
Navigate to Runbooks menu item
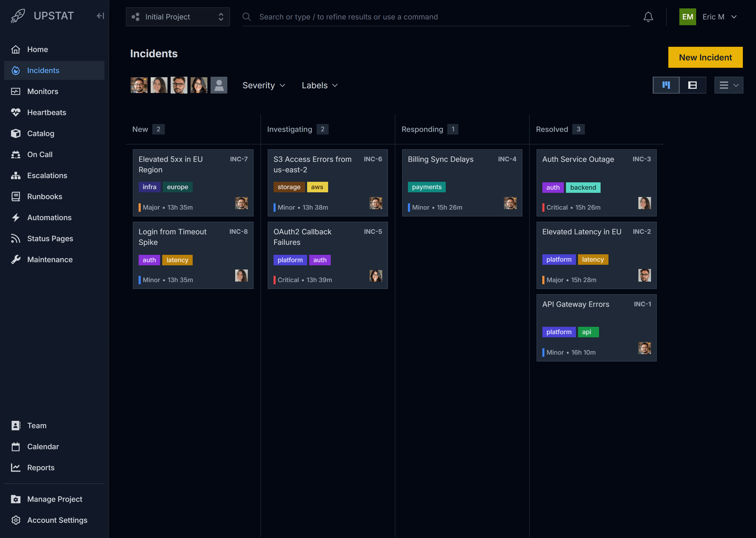pyautogui.click(x=44, y=196)
